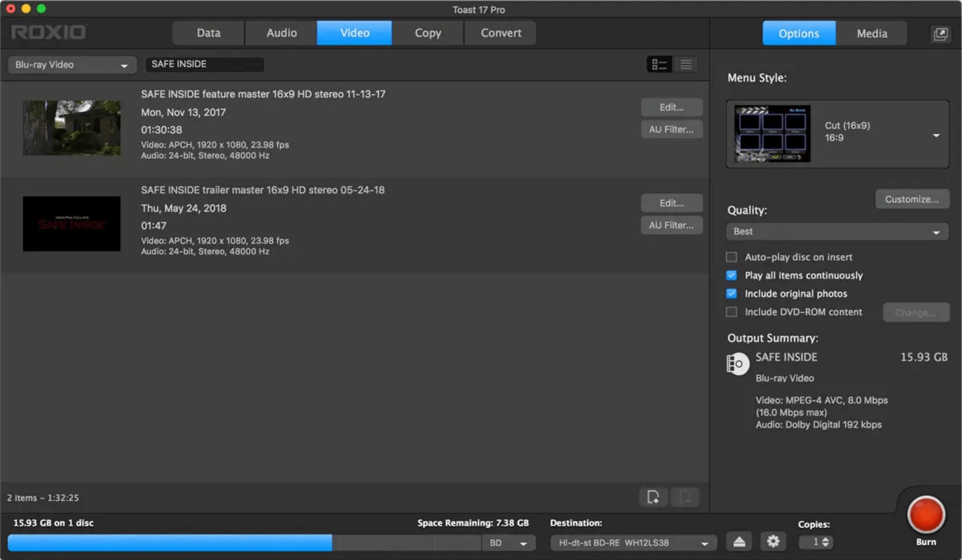Click the green macOS zoom window button
Viewport: 962px width, 560px height.
click(x=41, y=9)
